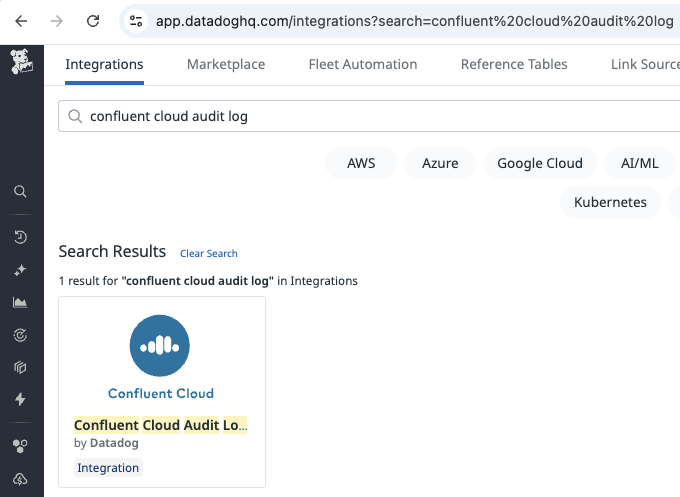Open the Fleet Automation tab

363,64
